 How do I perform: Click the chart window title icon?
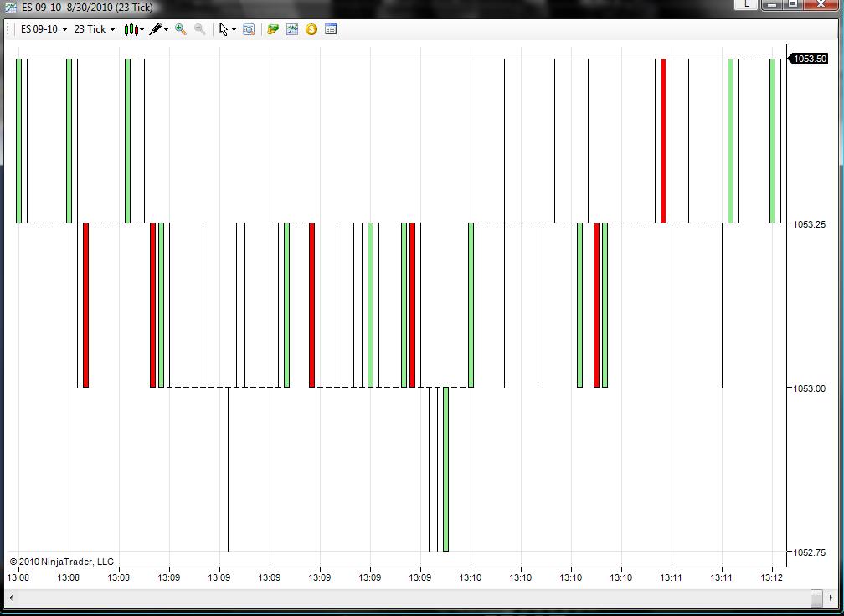[x=10, y=8]
